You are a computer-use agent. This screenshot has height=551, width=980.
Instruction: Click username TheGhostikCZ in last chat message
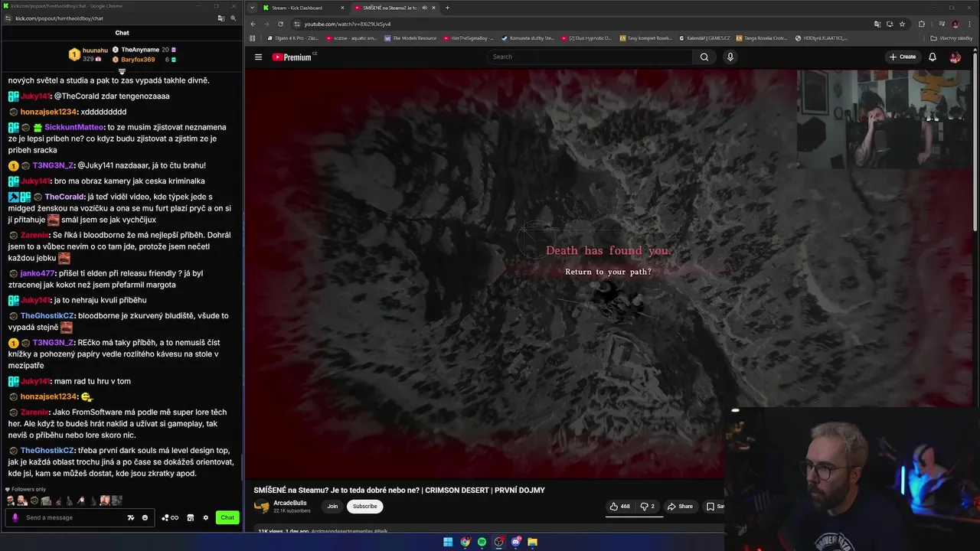pos(47,450)
